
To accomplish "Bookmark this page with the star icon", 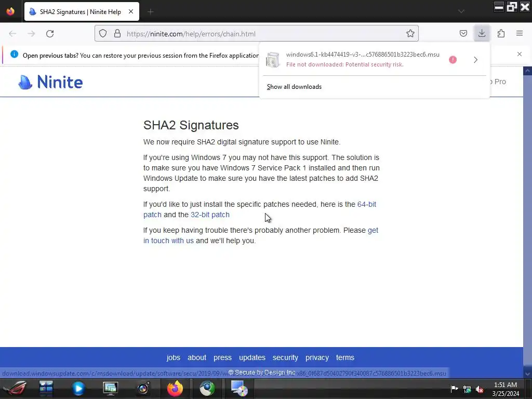I will (410, 33).
